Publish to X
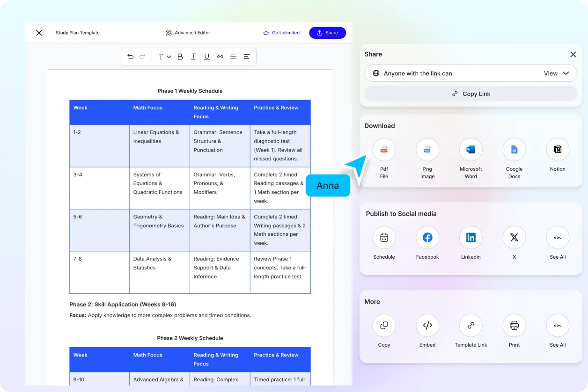Image resolution: width=588 pixels, height=392 pixels. [x=514, y=238]
